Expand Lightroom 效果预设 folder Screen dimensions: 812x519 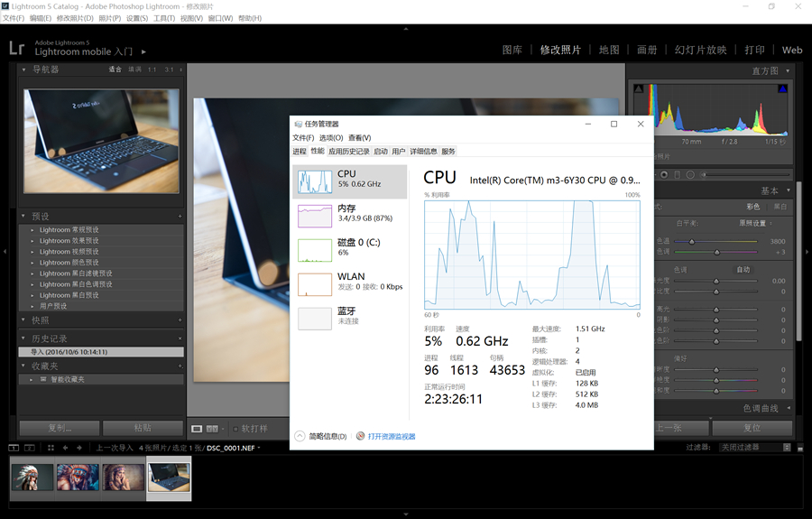coord(32,241)
